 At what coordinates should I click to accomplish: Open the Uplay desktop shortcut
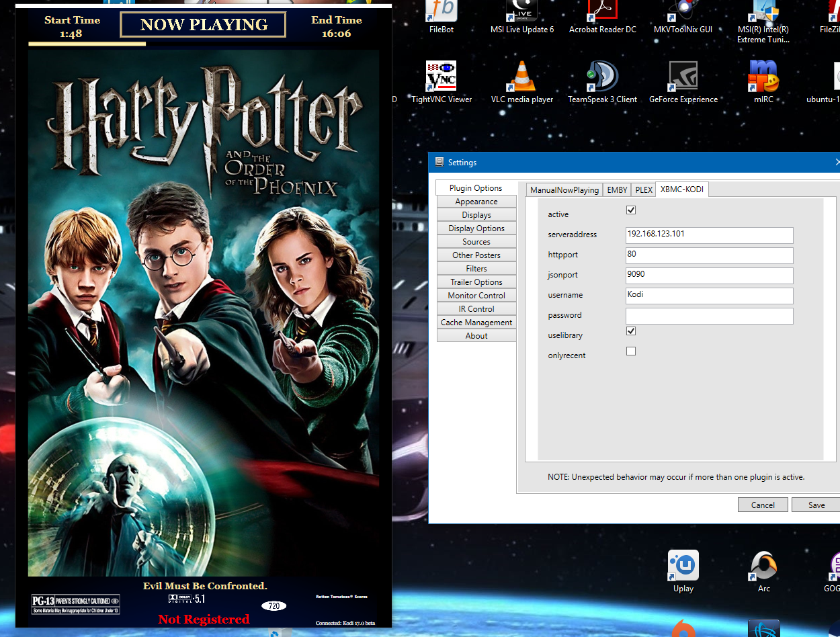click(683, 572)
